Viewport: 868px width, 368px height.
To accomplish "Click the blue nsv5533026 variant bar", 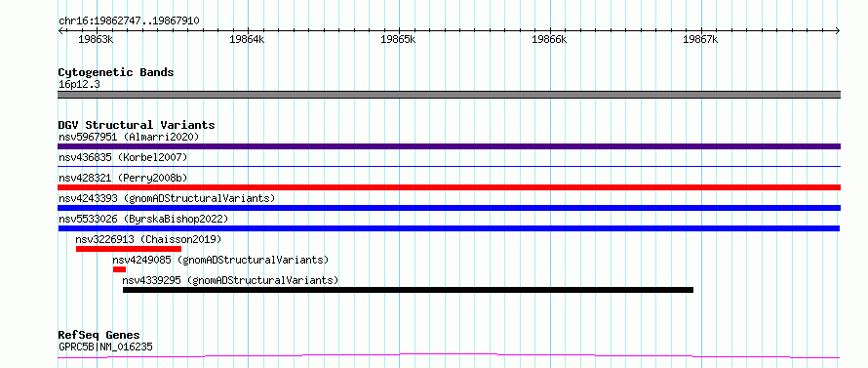I will point(449,228).
